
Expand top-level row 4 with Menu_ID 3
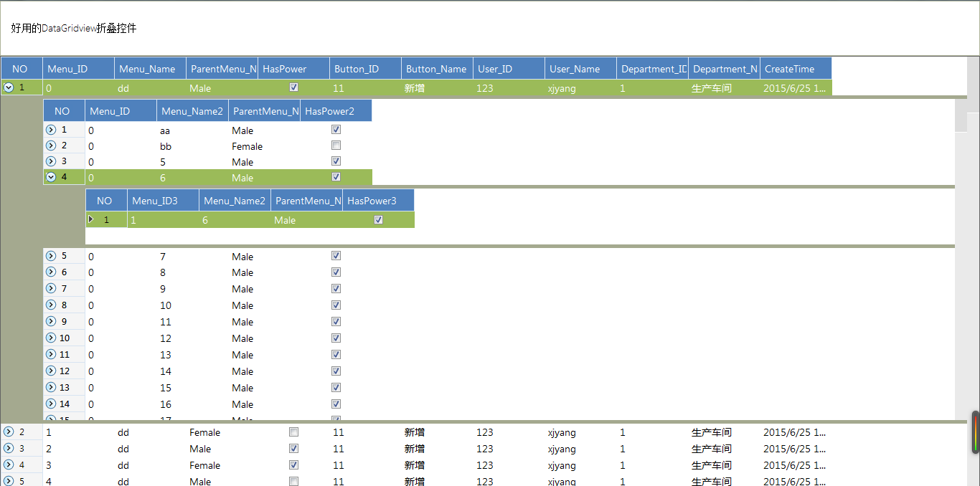9,464
